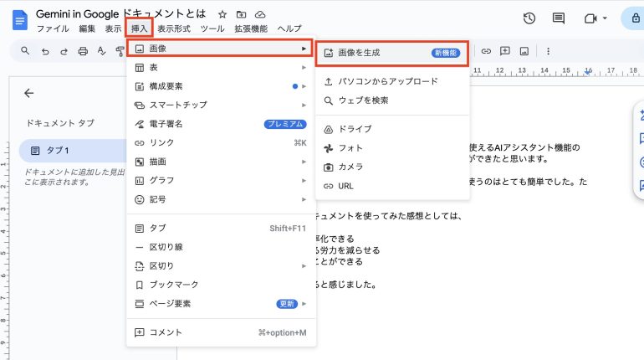Insert image using カメラ
This screenshot has width=644, height=360.
392,167
